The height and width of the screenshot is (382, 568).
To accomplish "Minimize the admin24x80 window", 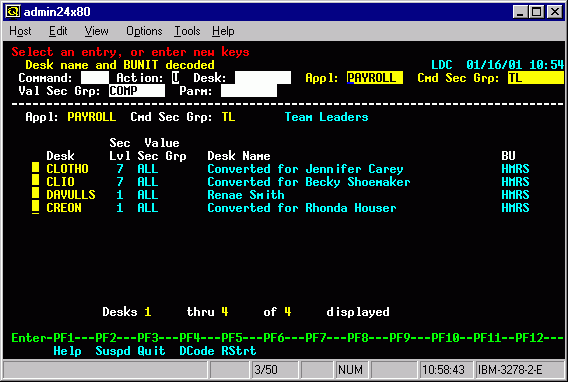I will coord(520,12).
